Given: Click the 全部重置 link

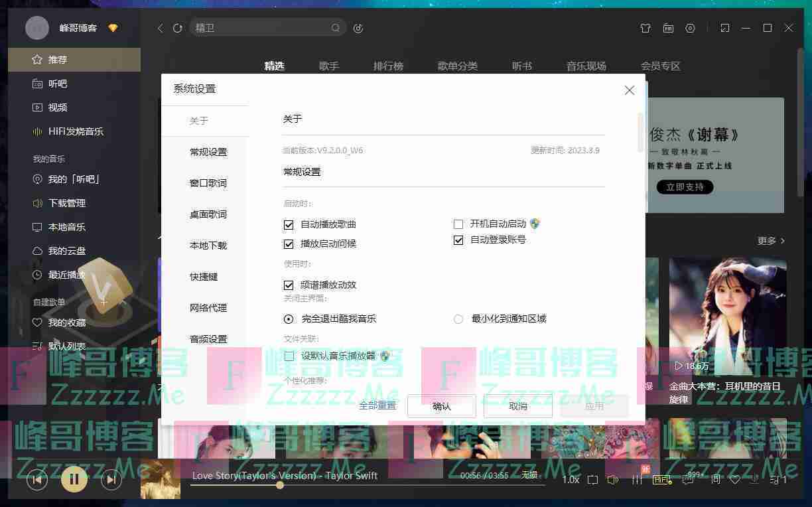Looking at the screenshot, I should [377, 405].
